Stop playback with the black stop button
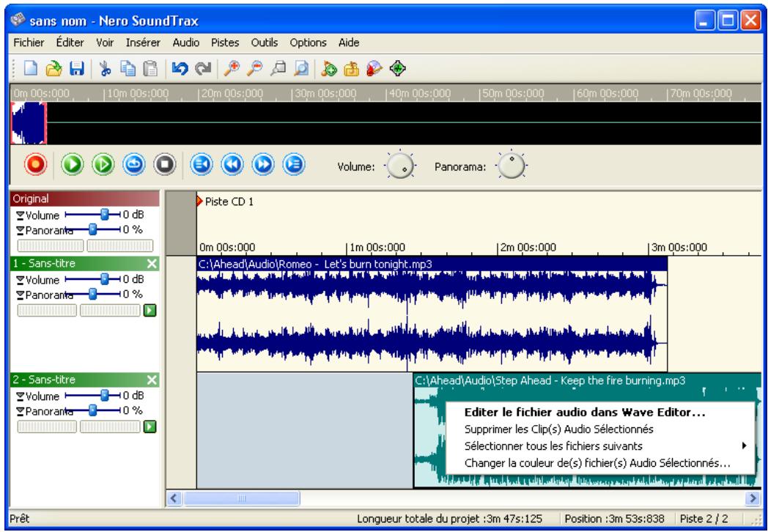Viewport: 768px width, 532px height. [165, 164]
